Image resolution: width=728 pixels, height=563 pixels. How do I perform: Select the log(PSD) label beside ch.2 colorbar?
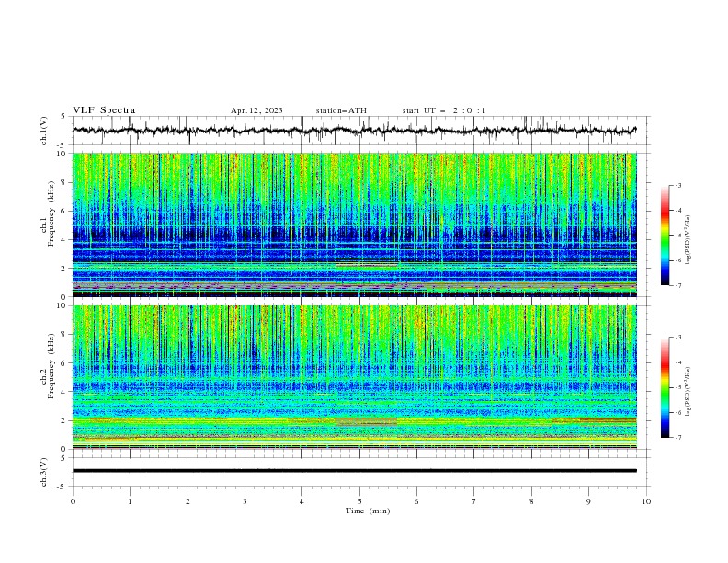688,392
